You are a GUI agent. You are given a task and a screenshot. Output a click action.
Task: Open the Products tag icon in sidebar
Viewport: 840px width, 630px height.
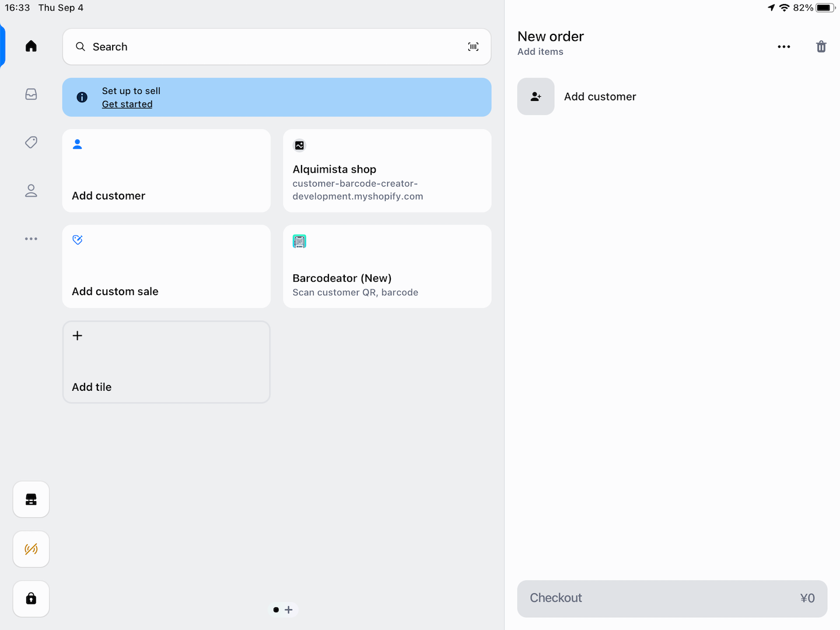[x=32, y=142]
